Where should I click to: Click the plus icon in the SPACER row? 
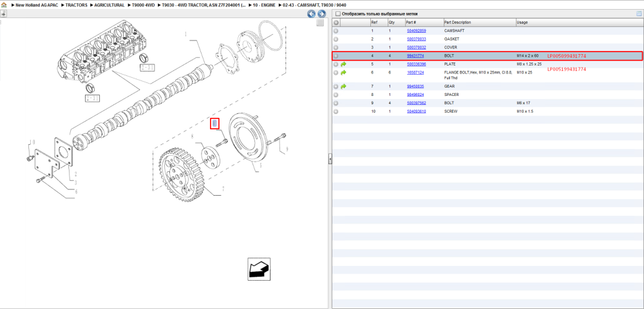coord(336,95)
